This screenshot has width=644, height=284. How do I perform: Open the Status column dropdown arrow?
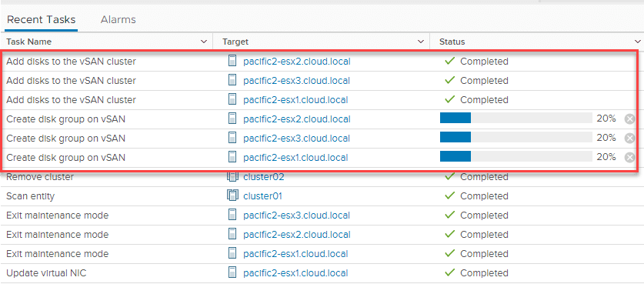pyautogui.click(x=637, y=42)
